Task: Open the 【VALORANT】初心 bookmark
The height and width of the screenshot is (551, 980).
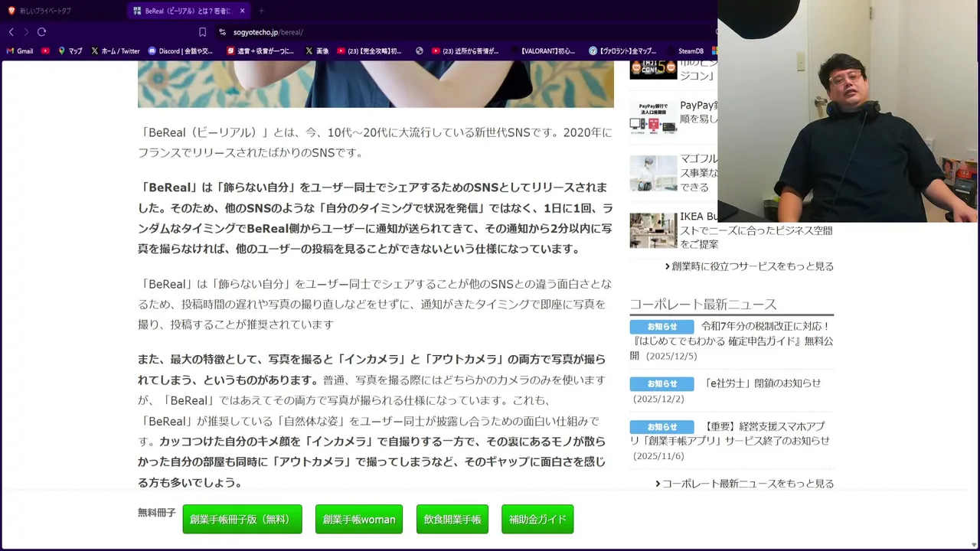Action: [x=542, y=51]
